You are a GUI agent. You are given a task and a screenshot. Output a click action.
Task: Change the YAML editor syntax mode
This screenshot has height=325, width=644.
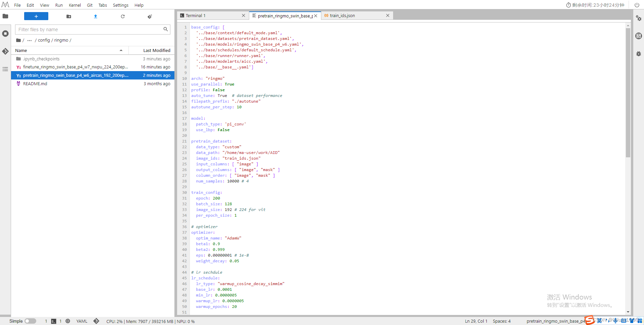[82, 321]
